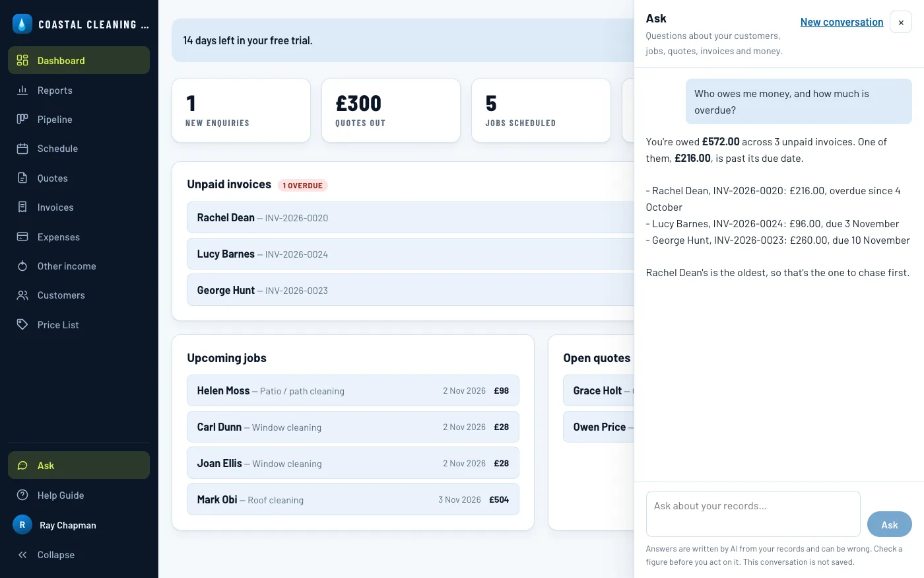Viewport: 924px width, 578px height.
Task: Open Carl Dunn window cleaning job
Action: pos(353,427)
